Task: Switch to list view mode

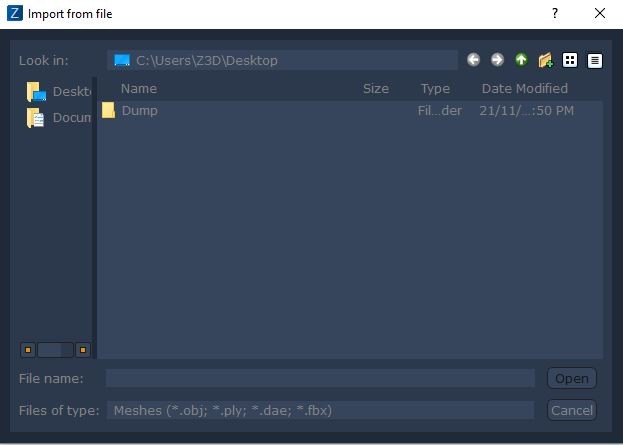Action: [x=570, y=60]
